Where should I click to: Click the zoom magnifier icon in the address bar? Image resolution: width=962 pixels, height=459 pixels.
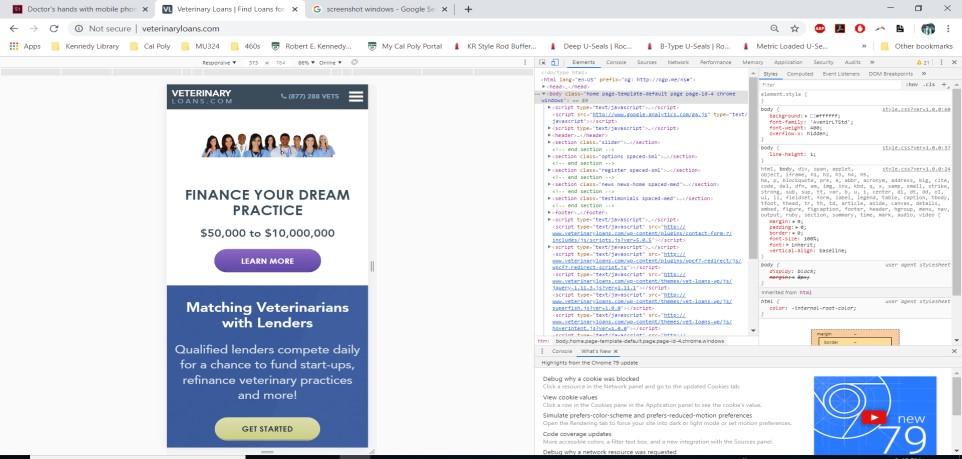point(775,28)
